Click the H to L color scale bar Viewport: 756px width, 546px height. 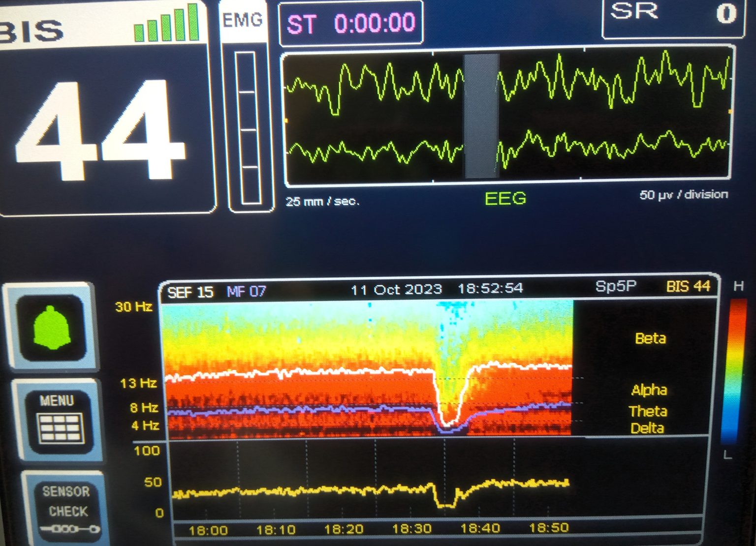[x=736, y=369]
